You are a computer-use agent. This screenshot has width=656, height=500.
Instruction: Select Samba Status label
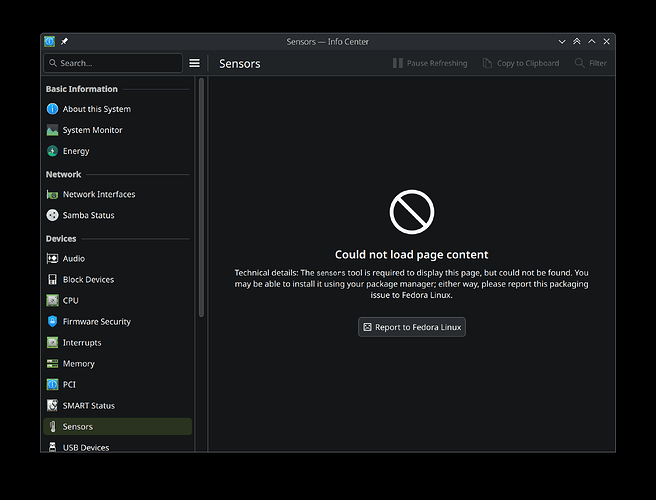click(x=89, y=215)
